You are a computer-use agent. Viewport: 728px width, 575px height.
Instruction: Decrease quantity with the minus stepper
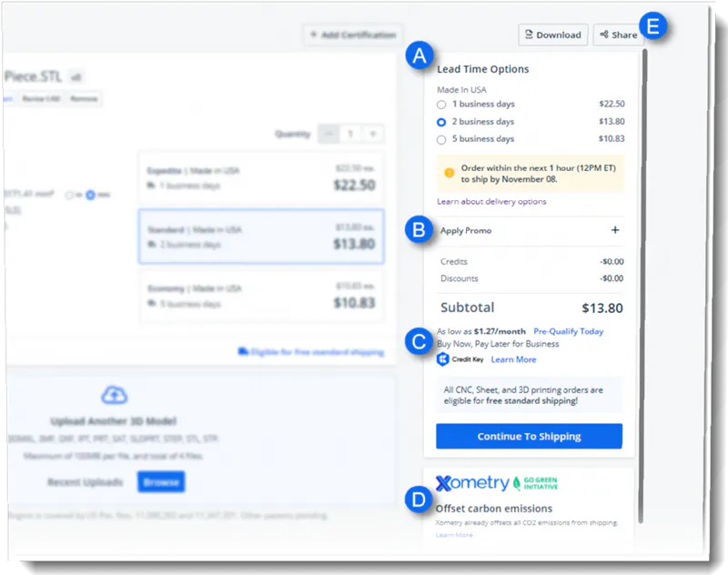coord(329,134)
